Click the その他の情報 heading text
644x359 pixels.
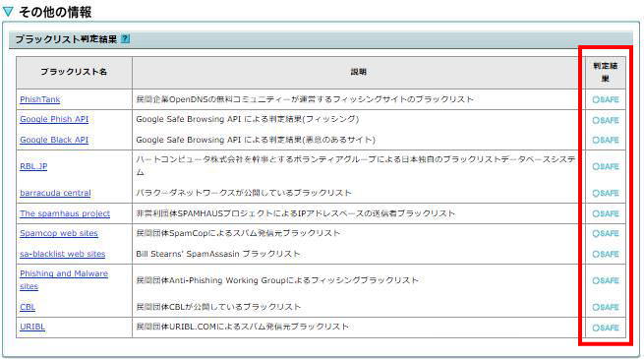(55, 12)
